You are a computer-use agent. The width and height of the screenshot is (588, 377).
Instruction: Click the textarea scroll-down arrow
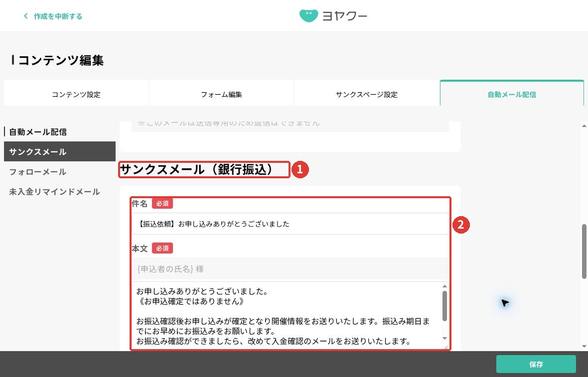[x=445, y=338]
